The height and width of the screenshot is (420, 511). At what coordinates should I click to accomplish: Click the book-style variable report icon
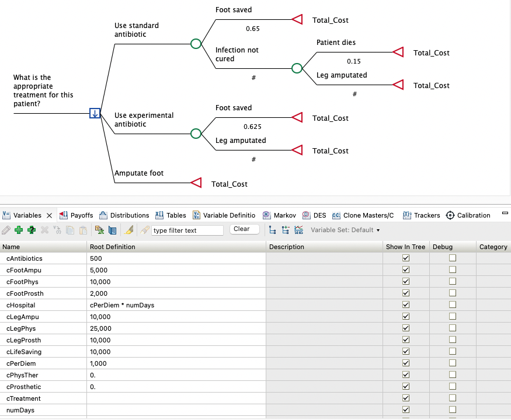tap(113, 229)
